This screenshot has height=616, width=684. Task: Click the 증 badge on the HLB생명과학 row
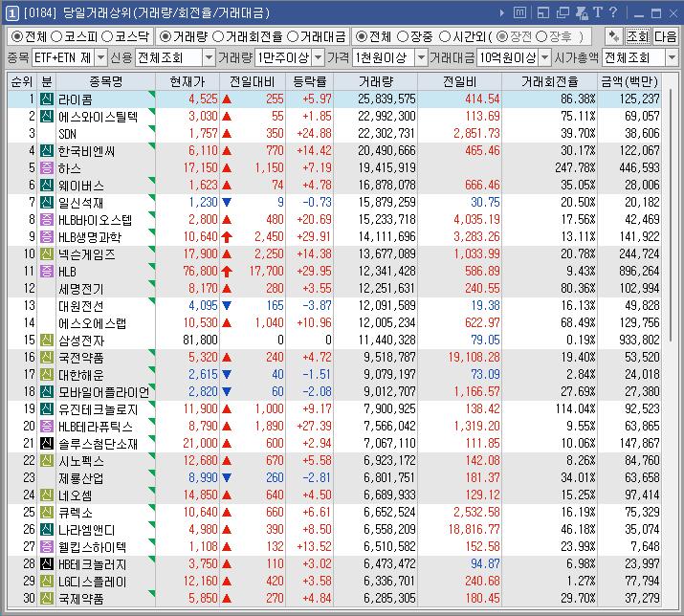[x=46, y=236]
